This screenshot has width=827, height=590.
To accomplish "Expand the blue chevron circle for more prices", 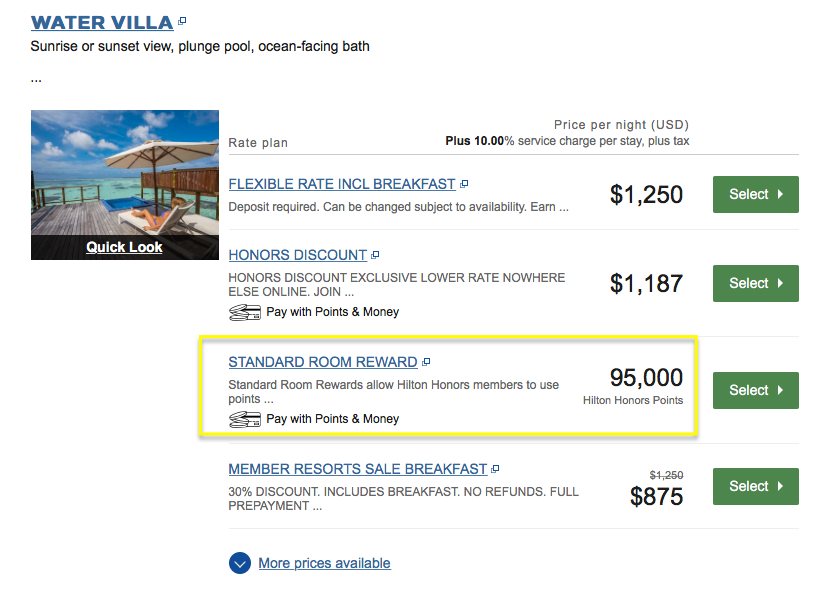I will [x=240, y=563].
